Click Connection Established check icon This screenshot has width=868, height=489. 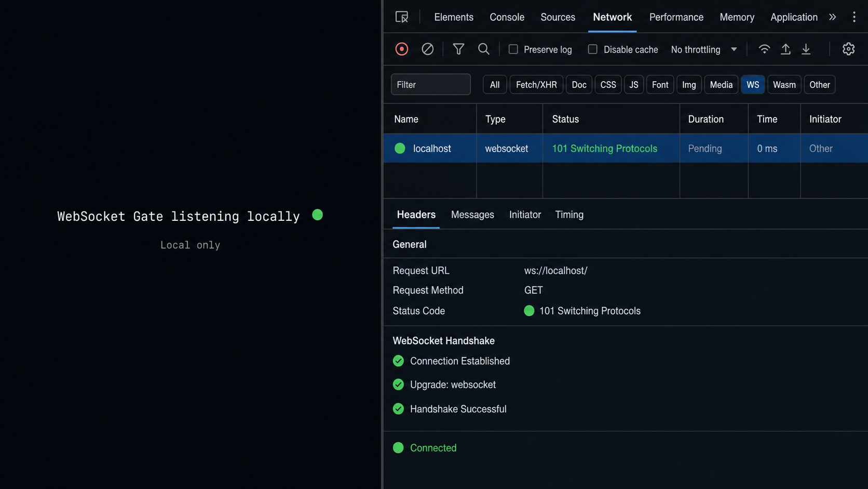tap(399, 361)
